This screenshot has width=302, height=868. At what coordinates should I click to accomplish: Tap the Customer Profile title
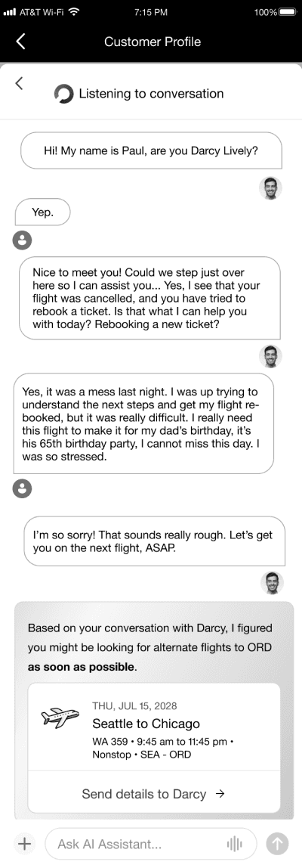153,42
